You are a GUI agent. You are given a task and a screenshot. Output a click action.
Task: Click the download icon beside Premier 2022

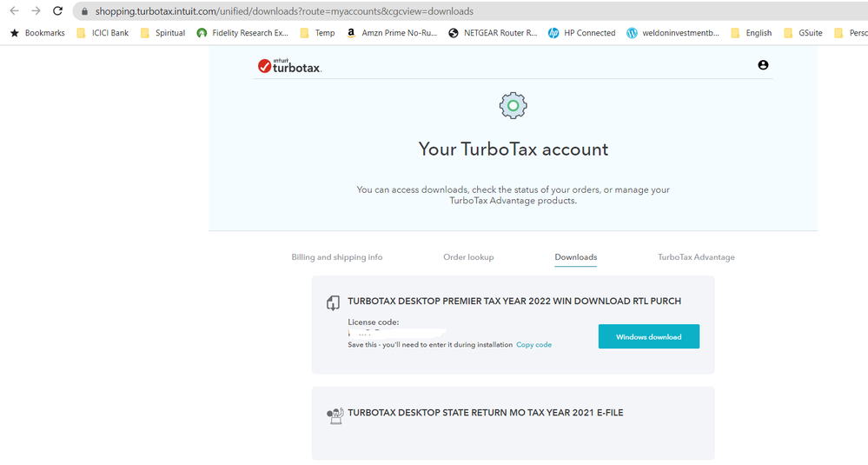333,302
